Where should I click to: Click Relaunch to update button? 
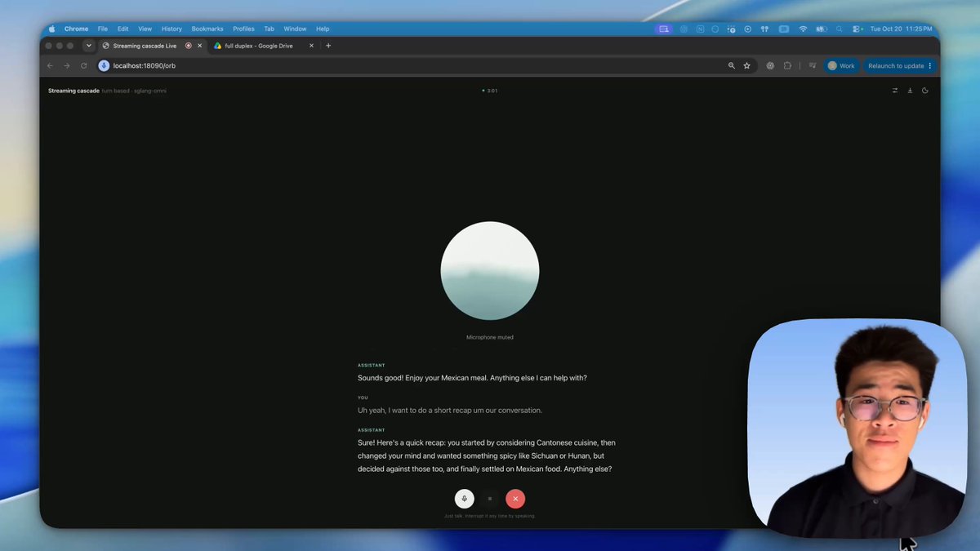pos(899,65)
